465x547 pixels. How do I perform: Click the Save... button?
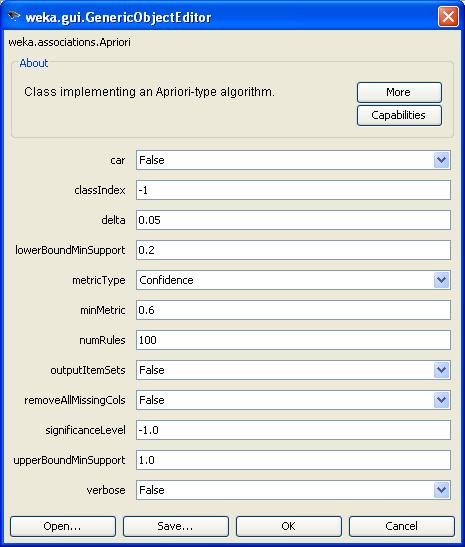pos(176,526)
